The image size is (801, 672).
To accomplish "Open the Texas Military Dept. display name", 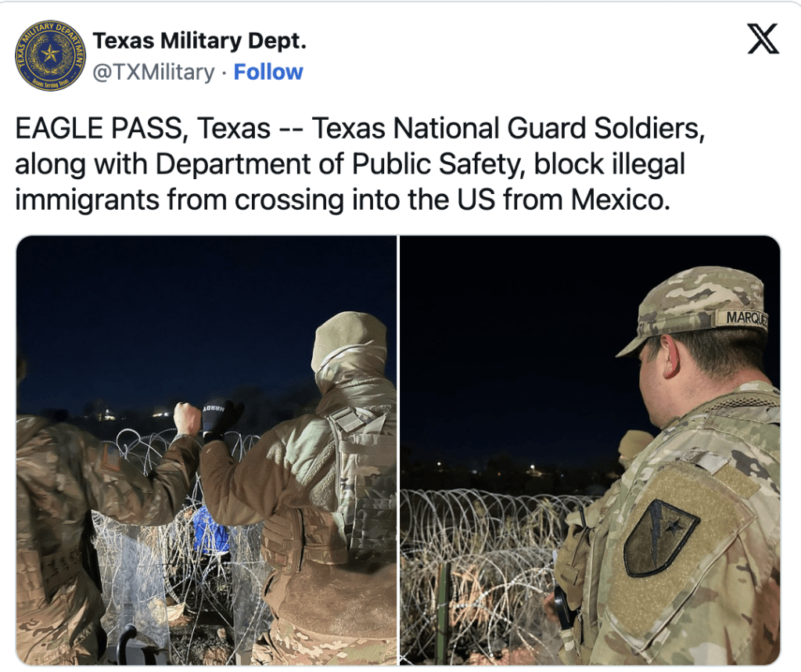I will coord(199,41).
